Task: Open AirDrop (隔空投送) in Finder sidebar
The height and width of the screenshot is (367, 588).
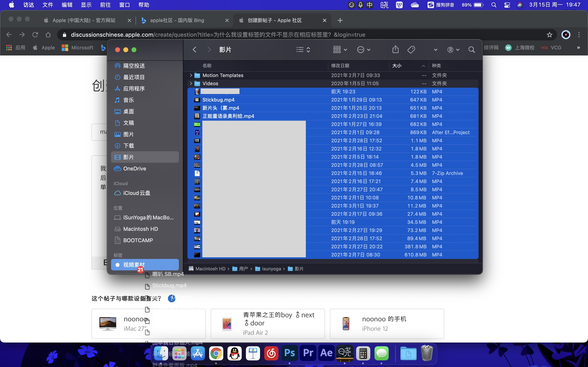Action: (x=134, y=66)
